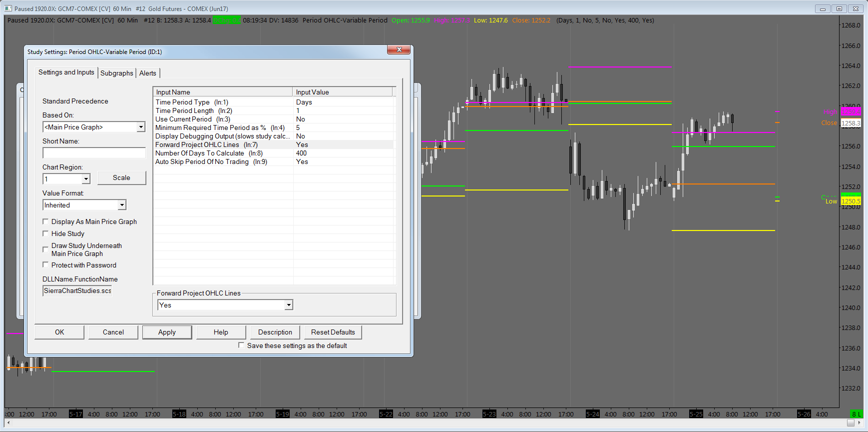The height and width of the screenshot is (432, 868).
Task: Apply the study settings
Action: [x=167, y=332]
